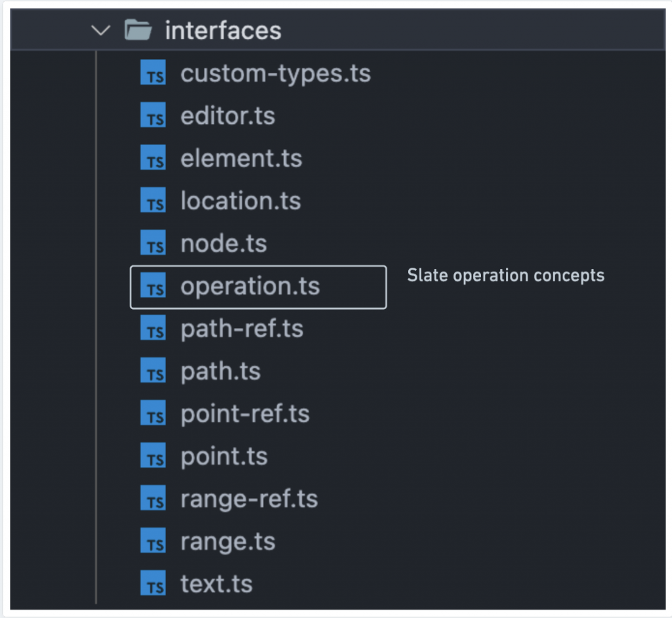672x618 pixels.
Task: Open the custom-types.ts file
Action: click(x=276, y=73)
